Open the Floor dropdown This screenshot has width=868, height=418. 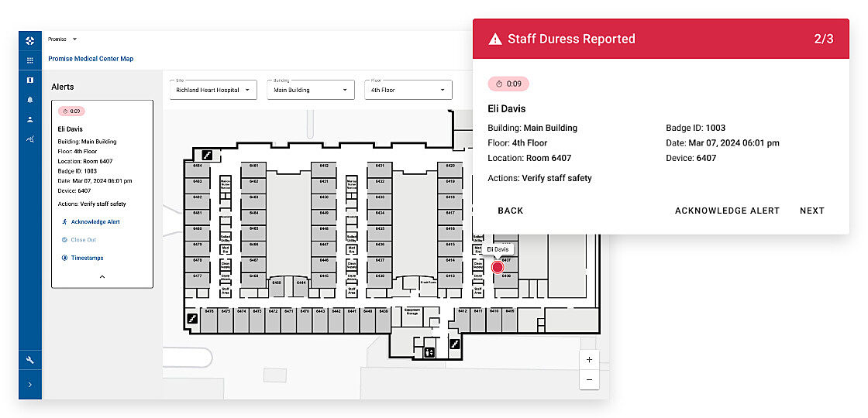[408, 90]
